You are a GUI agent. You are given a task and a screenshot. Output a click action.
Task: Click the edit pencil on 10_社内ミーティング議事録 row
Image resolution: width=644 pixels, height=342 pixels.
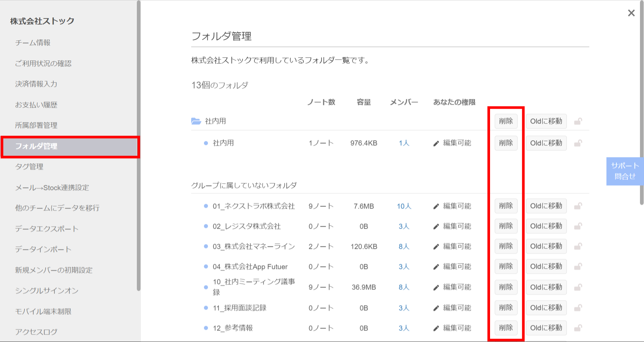(x=436, y=287)
